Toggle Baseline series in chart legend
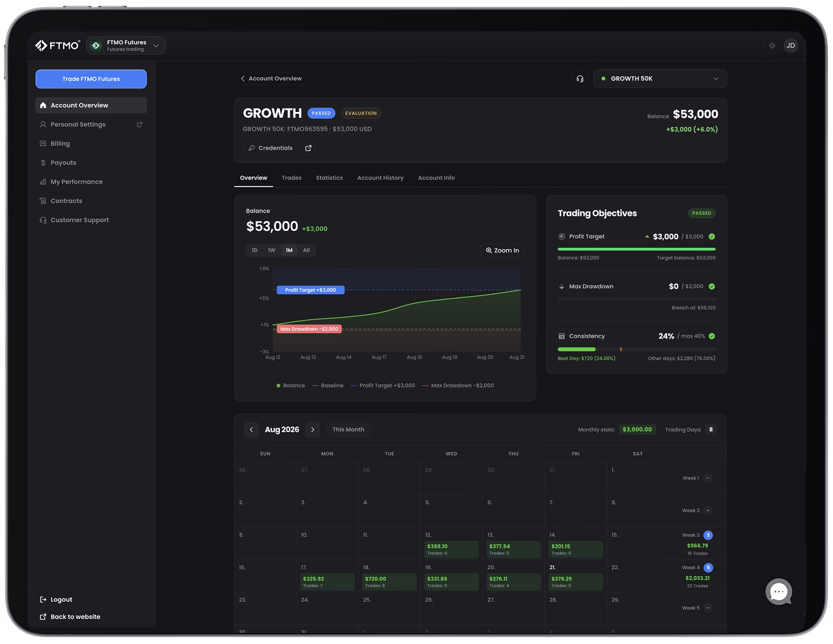 [328, 386]
